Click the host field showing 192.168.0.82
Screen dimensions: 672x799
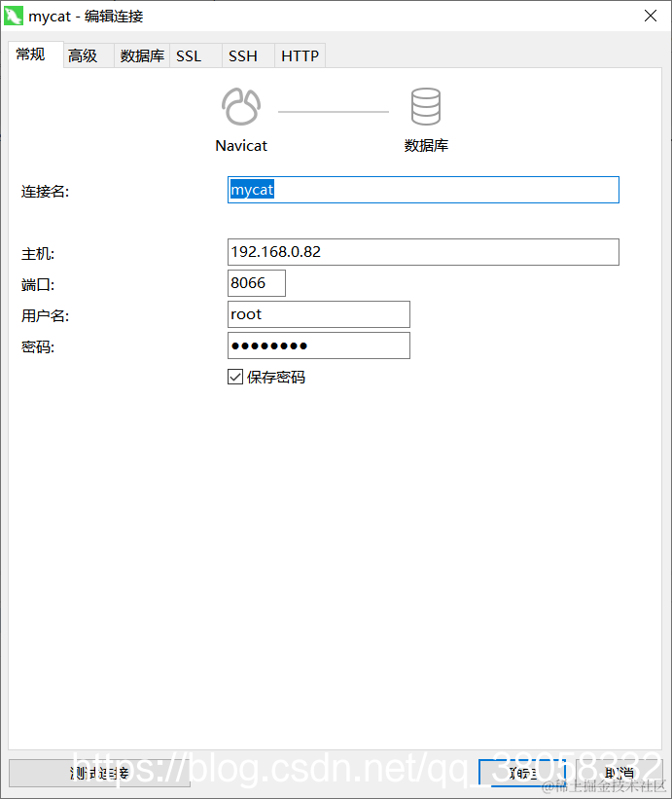click(423, 252)
